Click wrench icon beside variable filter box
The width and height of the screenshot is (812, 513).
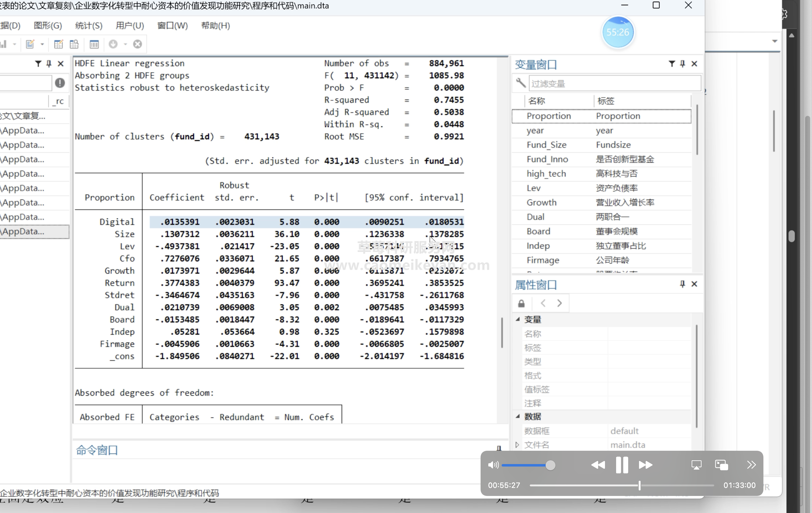520,83
